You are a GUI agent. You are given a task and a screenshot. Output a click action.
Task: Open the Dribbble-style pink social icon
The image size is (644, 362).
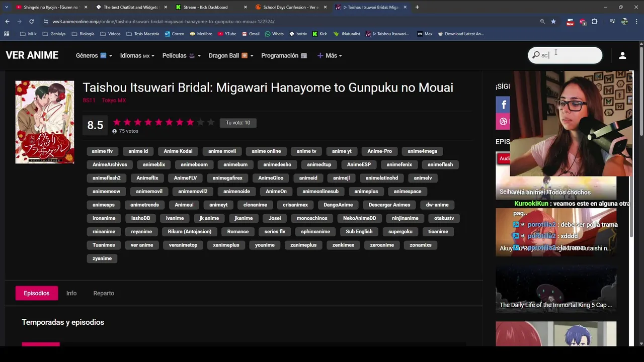pyautogui.click(x=503, y=121)
